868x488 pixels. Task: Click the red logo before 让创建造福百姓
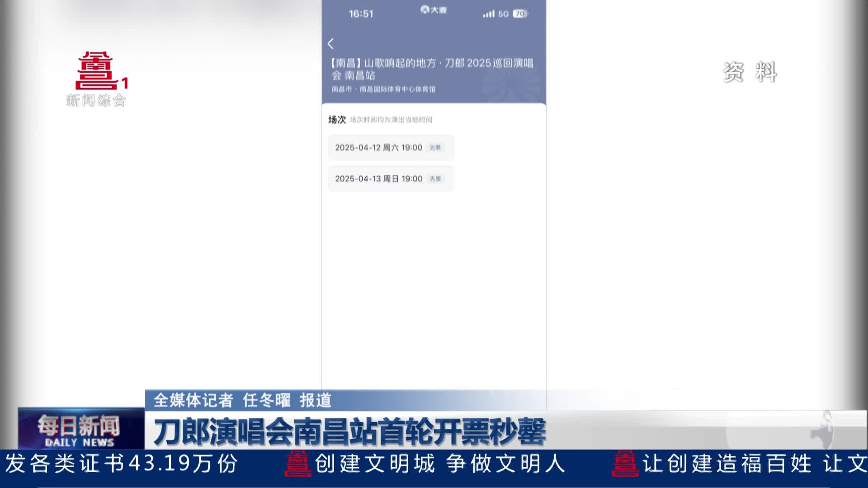coord(625,464)
